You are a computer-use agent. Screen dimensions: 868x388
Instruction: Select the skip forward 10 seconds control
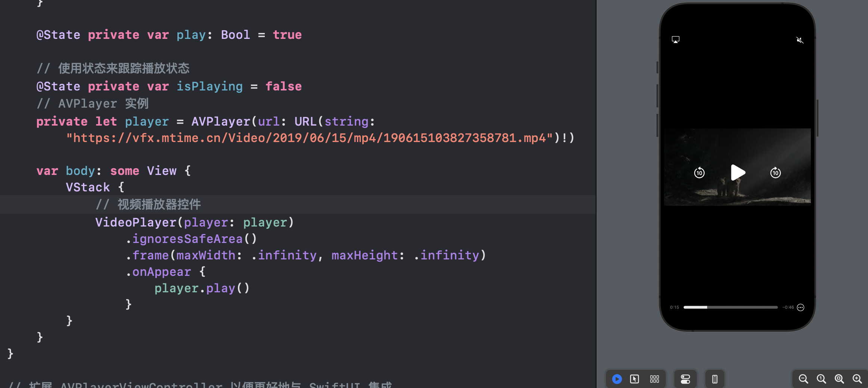coord(775,173)
